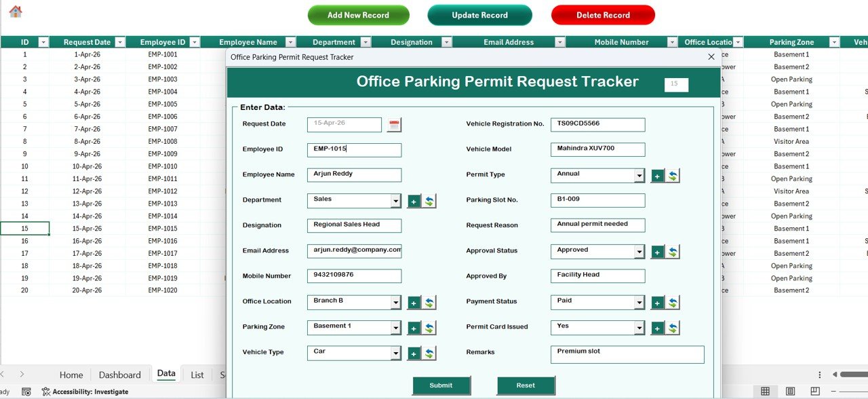This screenshot has width=868, height=399.
Task: Open the Employee Name column filter
Action: point(290,41)
